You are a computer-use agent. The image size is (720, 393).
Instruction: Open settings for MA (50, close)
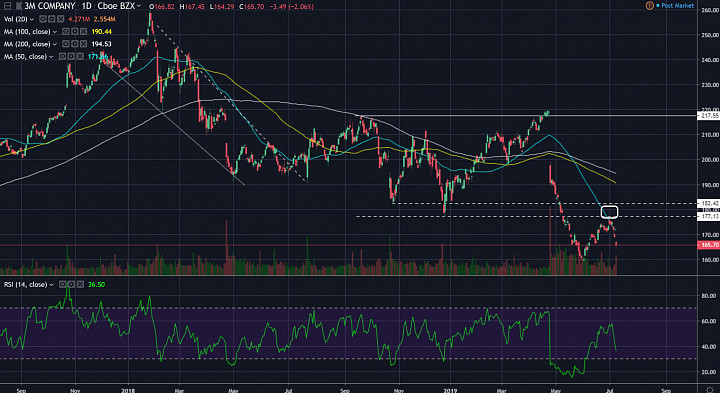click(70, 56)
